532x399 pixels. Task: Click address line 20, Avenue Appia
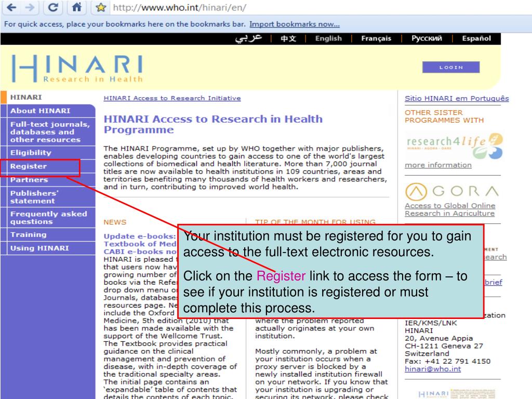pyautogui.click(x=438, y=338)
